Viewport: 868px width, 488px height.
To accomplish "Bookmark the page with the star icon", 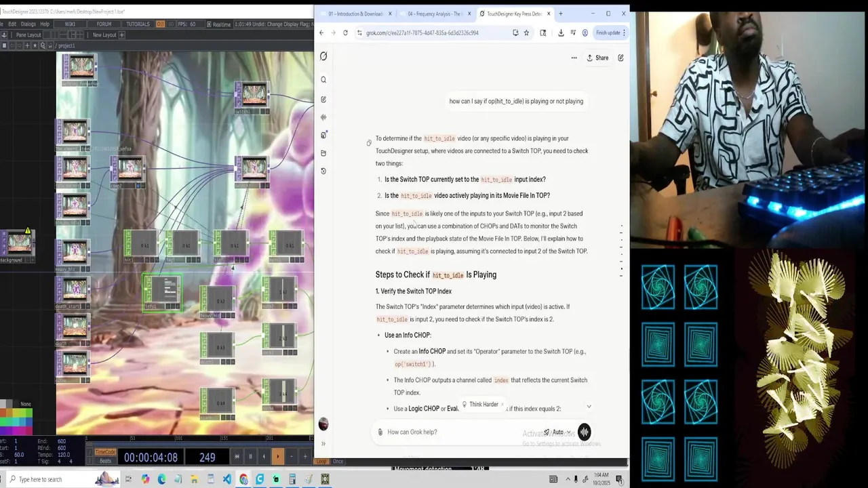I will click(x=526, y=33).
